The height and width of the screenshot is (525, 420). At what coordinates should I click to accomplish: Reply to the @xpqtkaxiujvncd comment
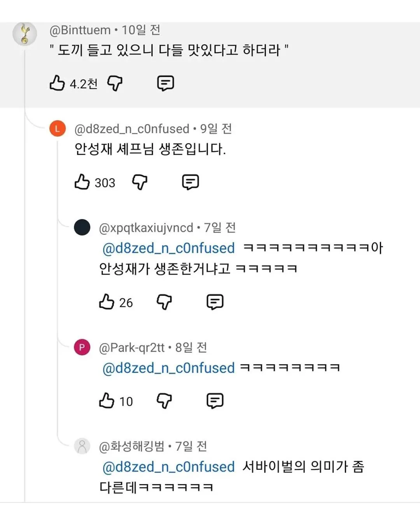[215, 302]
